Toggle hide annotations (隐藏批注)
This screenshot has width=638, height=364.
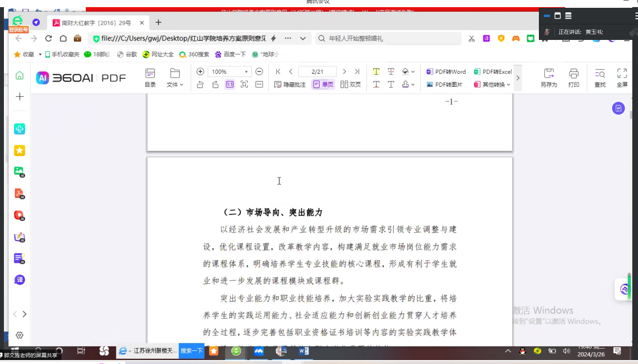coord(290,84)
